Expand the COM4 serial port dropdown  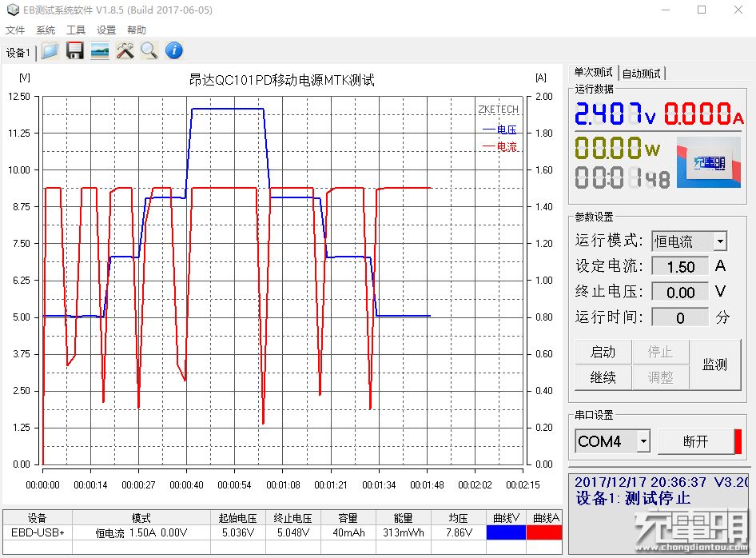click(x=643, y=440)
